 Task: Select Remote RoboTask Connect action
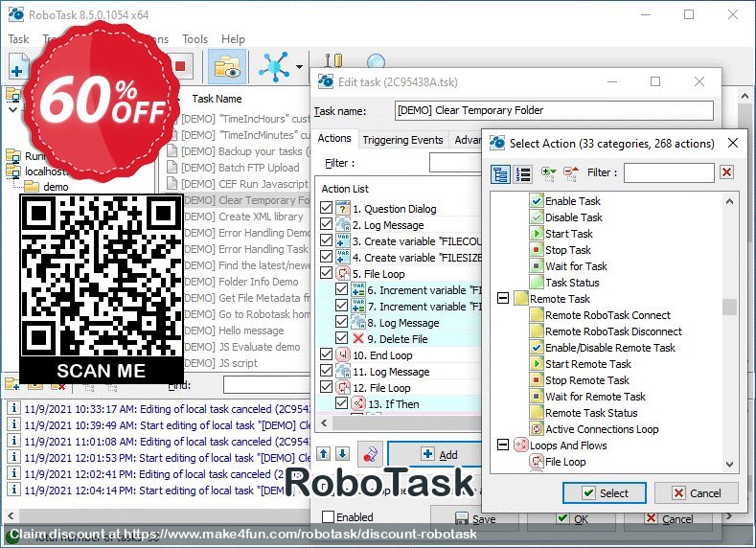tap(607, 315)
